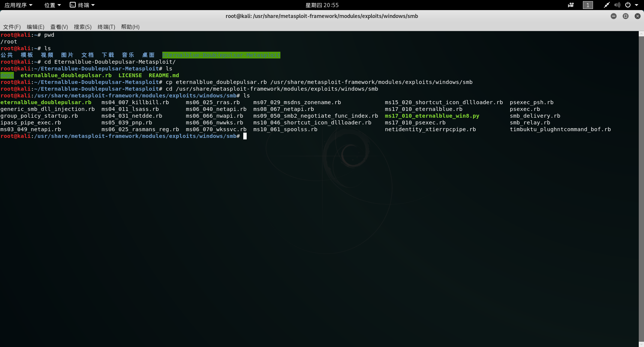
Task: Click ipass_pipe_exec.rb file name
Action: coord(31,123)
